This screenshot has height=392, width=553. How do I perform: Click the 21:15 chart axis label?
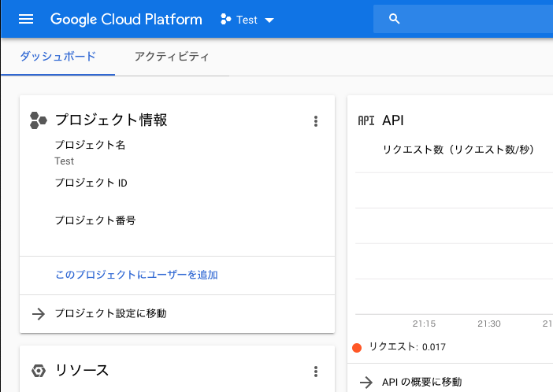[425, 324]
